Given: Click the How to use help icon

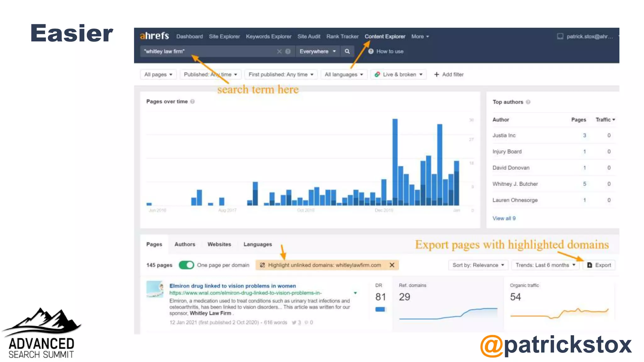Looking at the screenshot, I should [x=371, y=51].
